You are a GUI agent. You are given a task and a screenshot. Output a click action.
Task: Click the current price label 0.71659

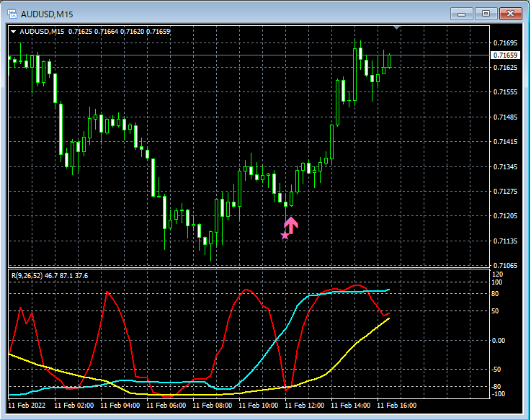tap(505, 55)
